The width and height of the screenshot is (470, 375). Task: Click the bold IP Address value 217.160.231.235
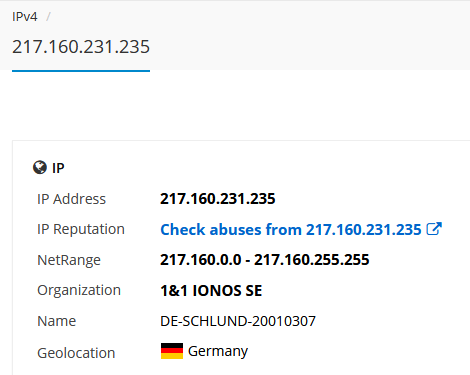coord(218,199)
